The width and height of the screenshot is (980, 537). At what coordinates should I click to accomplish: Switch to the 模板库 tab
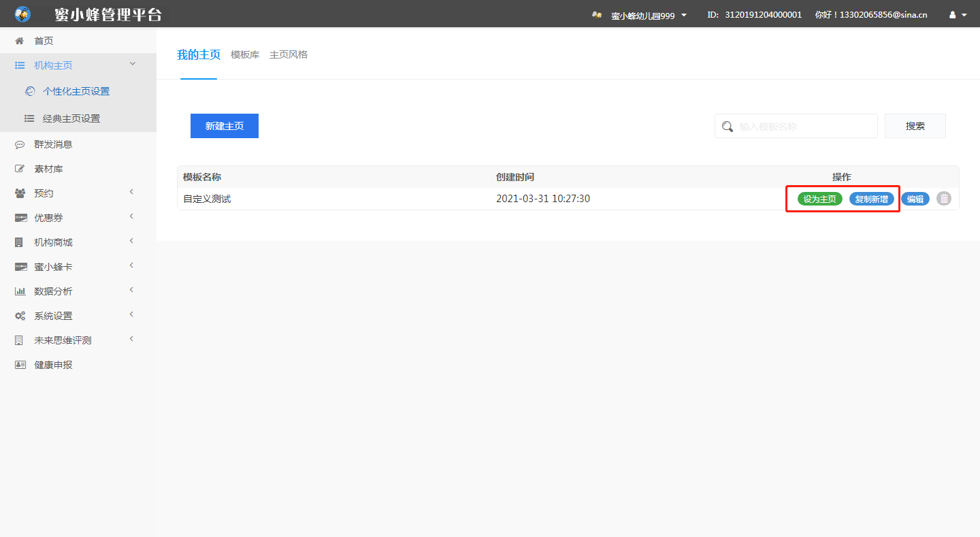(x=245, y=54)
